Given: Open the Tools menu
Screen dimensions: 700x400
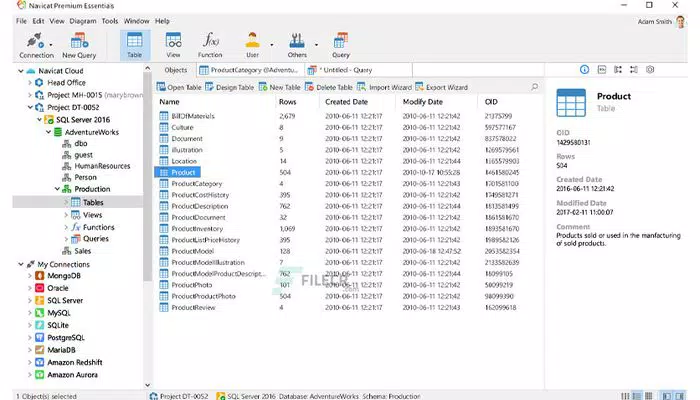Looking at the screenshot, I should (x=110, y=21).
